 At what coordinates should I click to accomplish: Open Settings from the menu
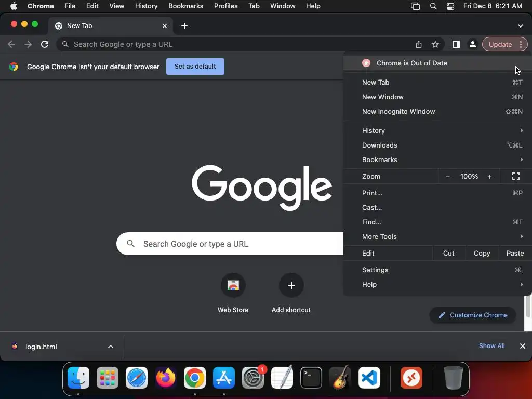[x=437, y=270]
